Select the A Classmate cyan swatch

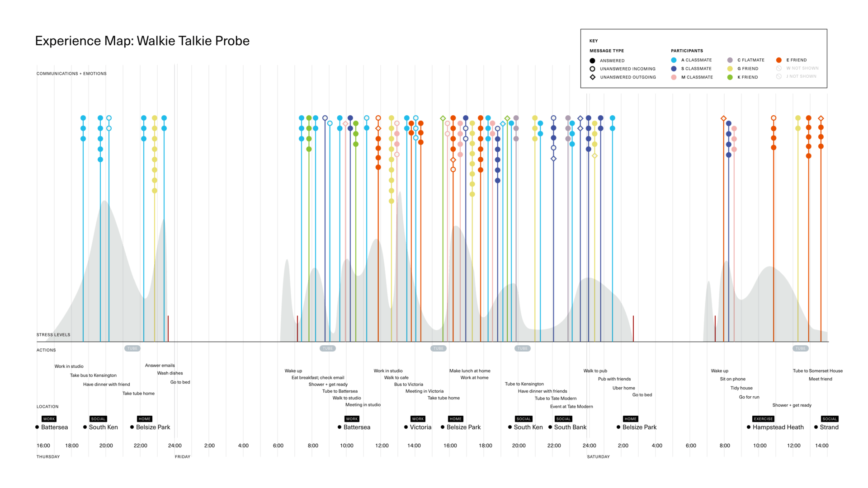[x=674, y=60]
